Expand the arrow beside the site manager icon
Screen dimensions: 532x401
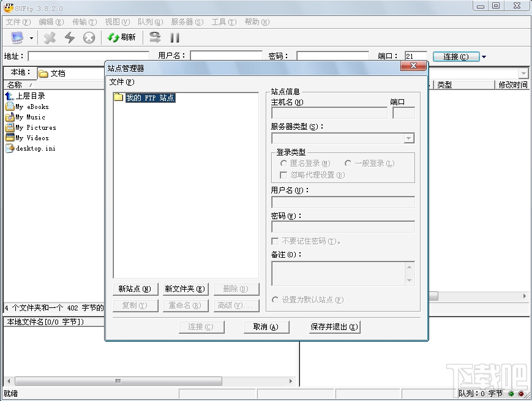coord(31,38)
